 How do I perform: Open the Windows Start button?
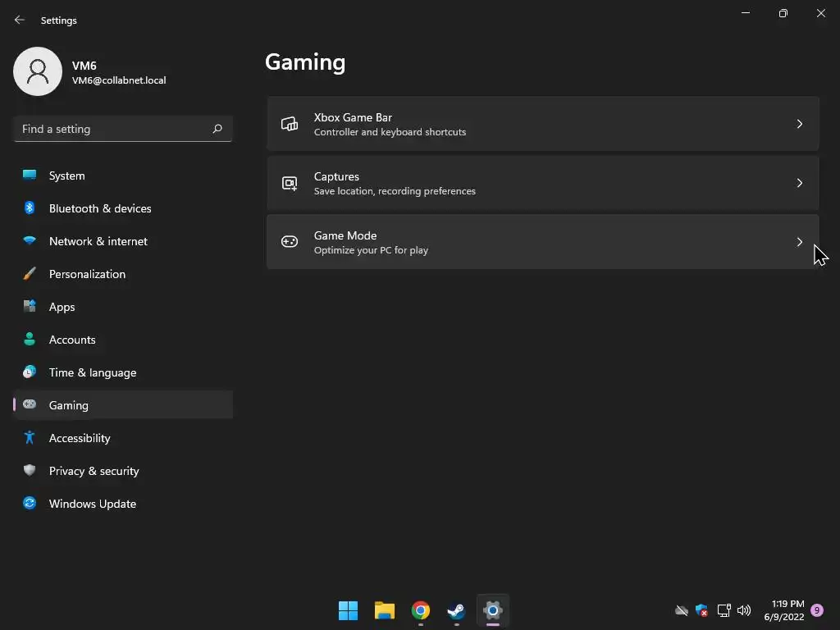coord(348,610)
